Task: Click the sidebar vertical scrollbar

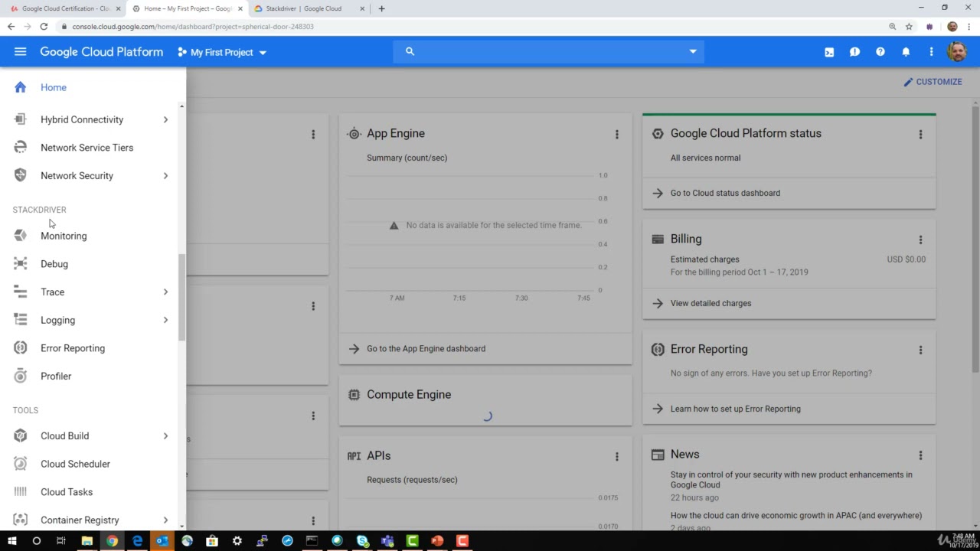Action: click(x=182, y=298)
